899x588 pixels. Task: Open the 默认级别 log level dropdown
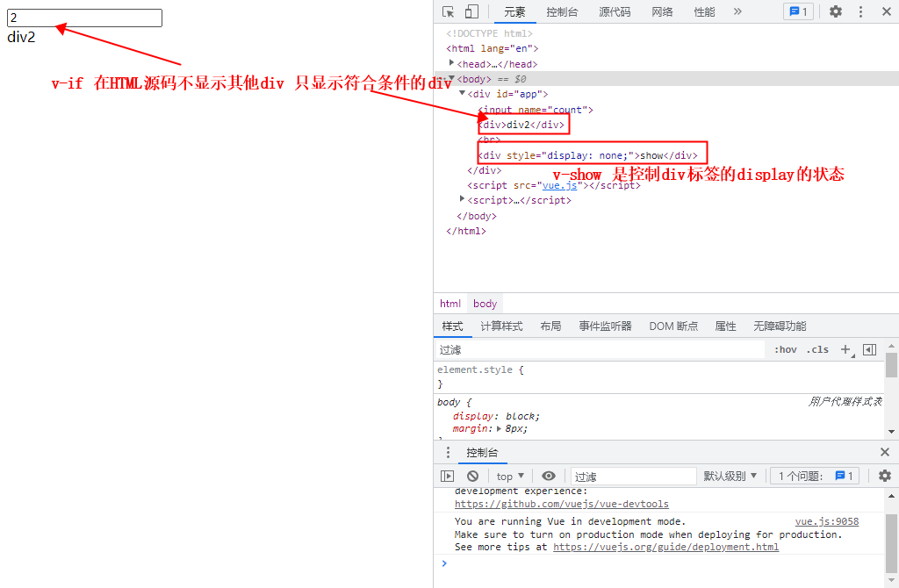[x=730, y=477]
